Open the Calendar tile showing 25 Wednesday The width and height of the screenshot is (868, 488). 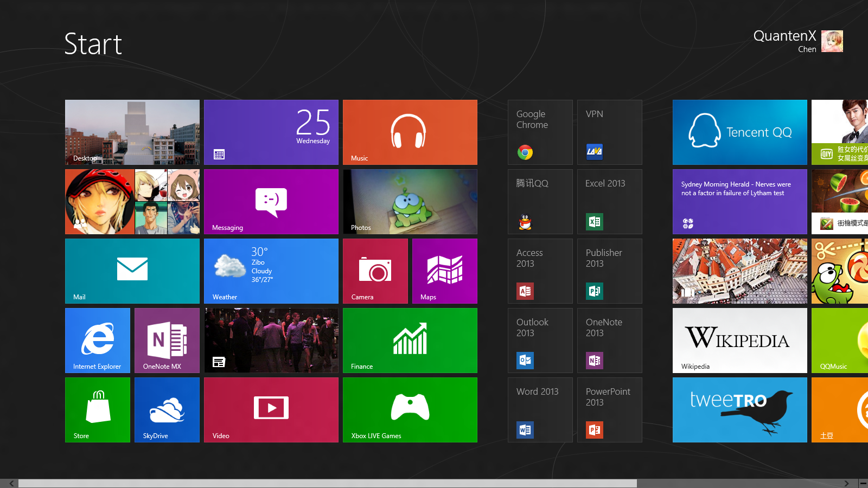coord(271,132)
